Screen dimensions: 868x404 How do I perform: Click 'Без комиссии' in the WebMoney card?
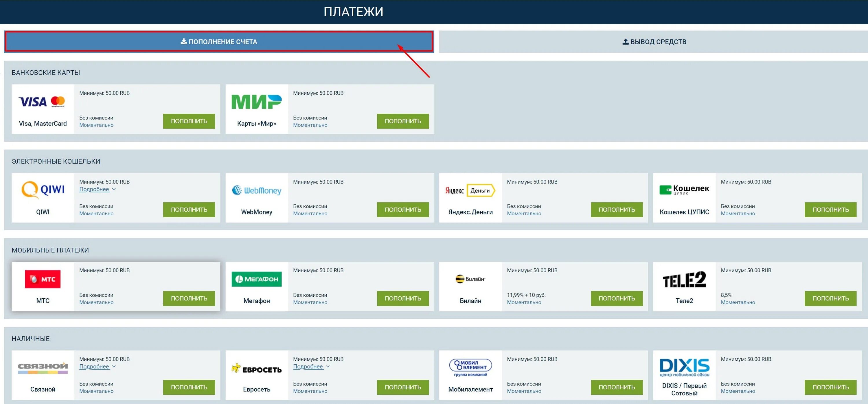(310, 206)
